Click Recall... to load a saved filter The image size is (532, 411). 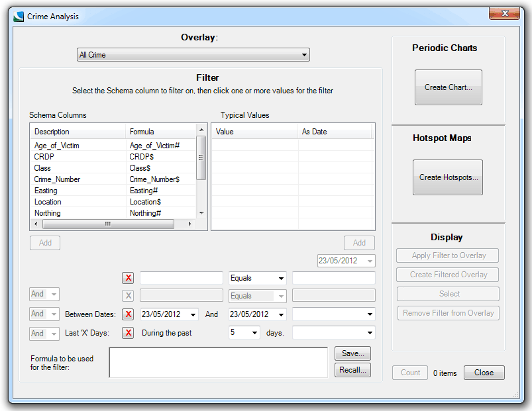click(x=353, y=370)
